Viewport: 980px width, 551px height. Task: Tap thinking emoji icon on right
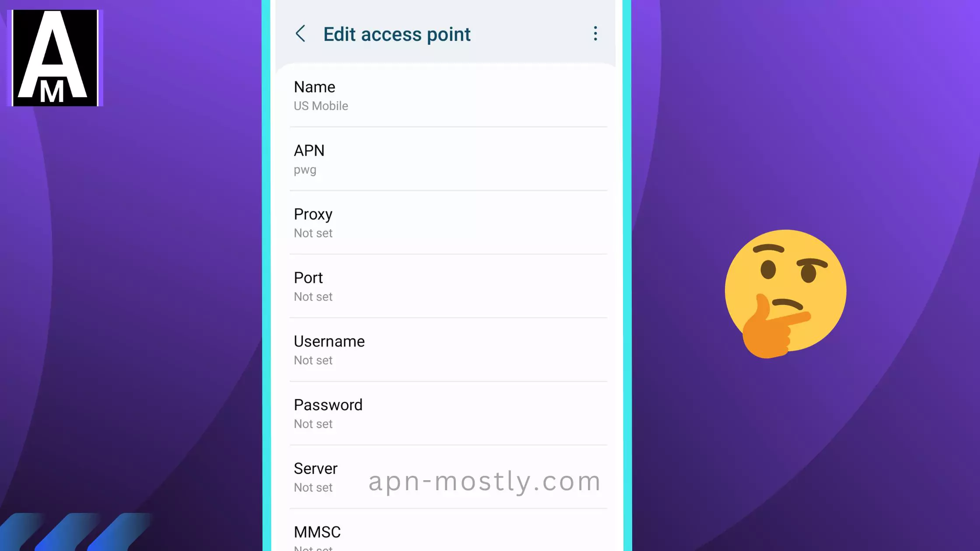pos(785,293)
